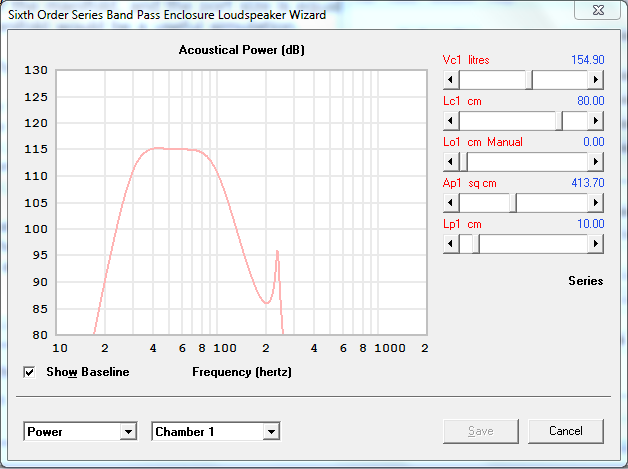Click the Lc1 slider thumb
The height and width of the screenshot is (469, 628).
[559, 121]
